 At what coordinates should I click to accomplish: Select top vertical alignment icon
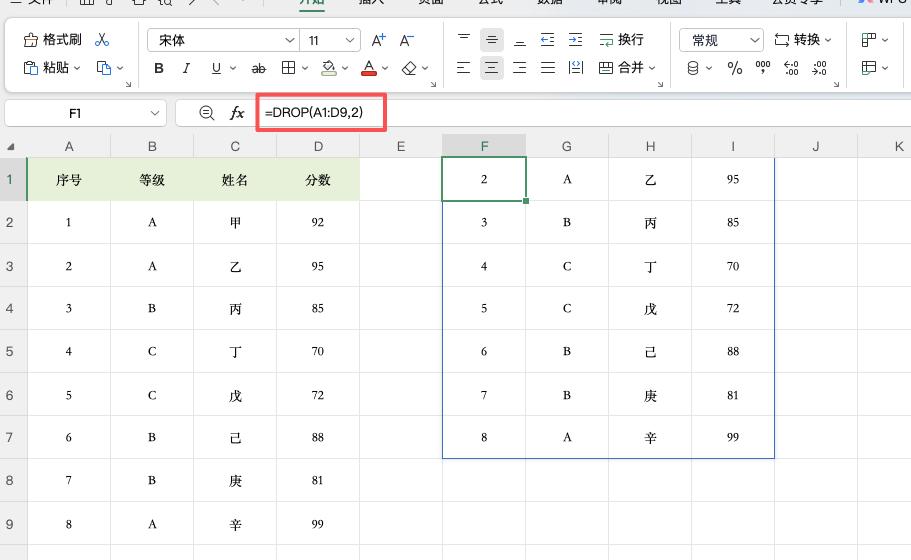coord(464,40)
